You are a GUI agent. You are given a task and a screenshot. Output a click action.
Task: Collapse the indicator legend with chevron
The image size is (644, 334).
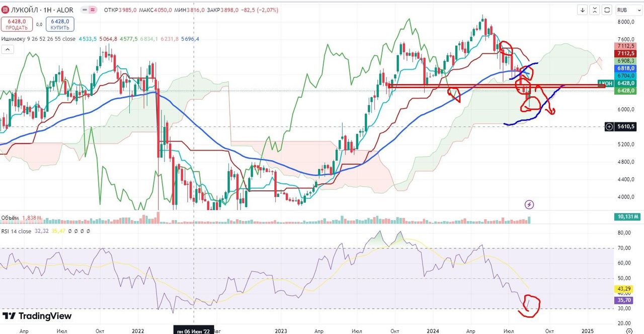tap(7, 49)
